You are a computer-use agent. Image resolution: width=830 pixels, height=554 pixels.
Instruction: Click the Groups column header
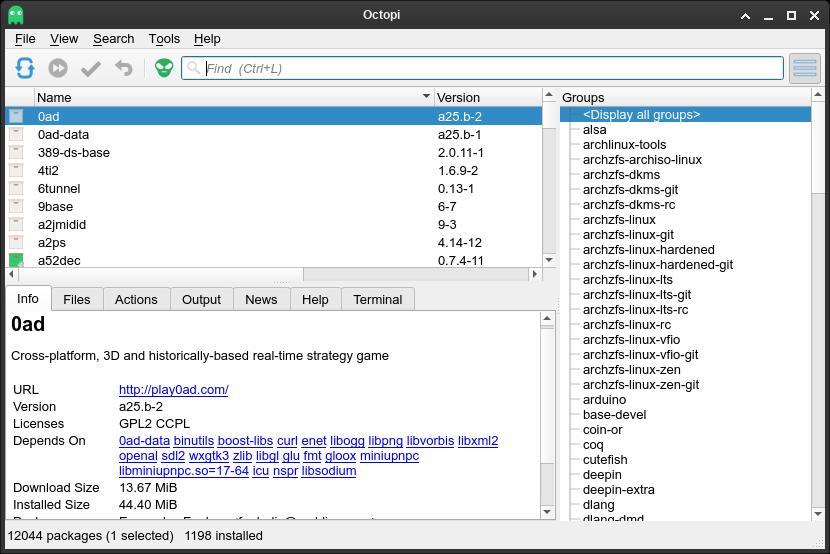tap(685, 97)
